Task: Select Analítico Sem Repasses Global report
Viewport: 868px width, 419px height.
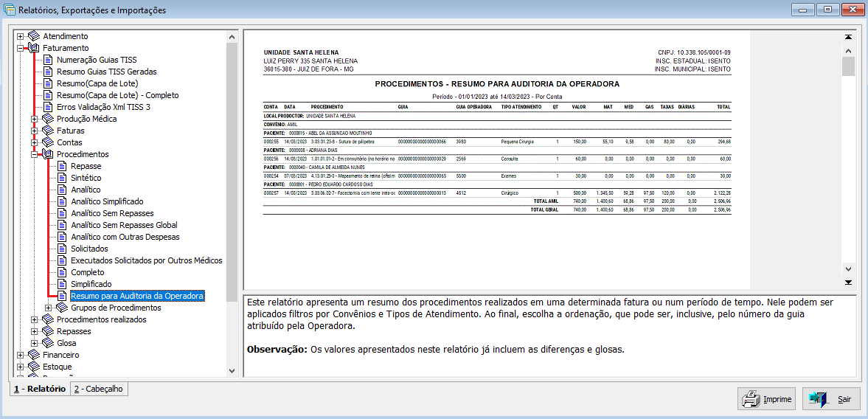Action: pyautogui.click(x=125, y=225)
